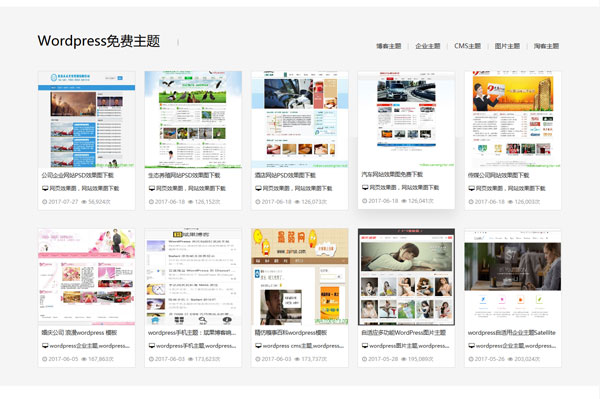Click the wordpress cms主题 tags on 糗事百科 card
This screenshot has width=600, height=399.
tap(303, 346)
